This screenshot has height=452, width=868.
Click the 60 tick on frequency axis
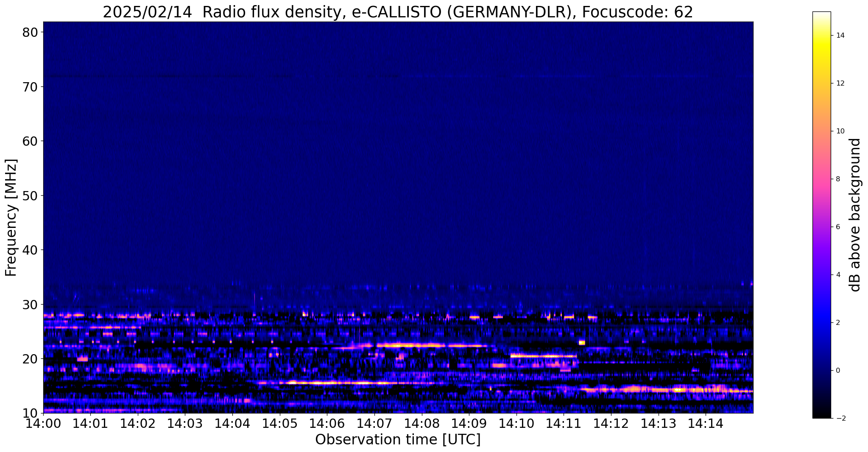(x=31, y=141)
